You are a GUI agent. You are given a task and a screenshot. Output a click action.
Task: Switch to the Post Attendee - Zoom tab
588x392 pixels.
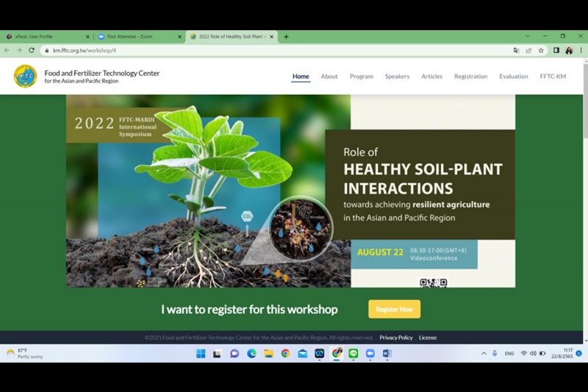click(x=136, y=37)
